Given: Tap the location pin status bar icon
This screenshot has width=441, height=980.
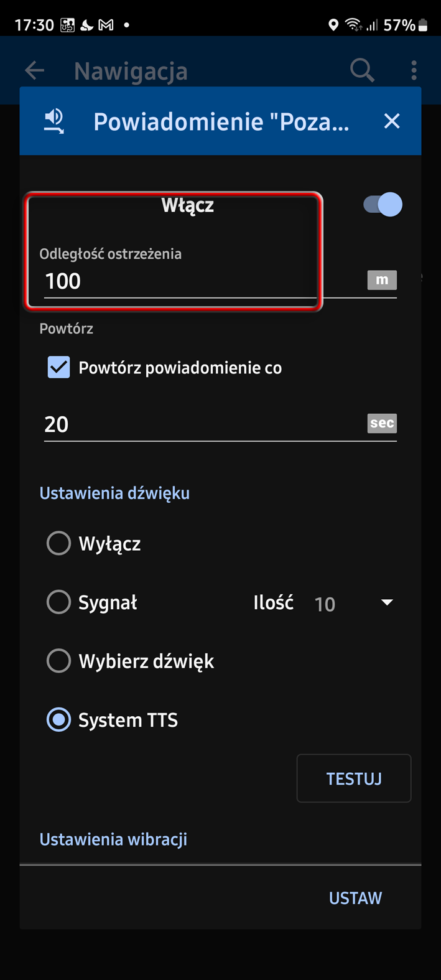Looking at the screenshot, I should (x=333, y=25).
